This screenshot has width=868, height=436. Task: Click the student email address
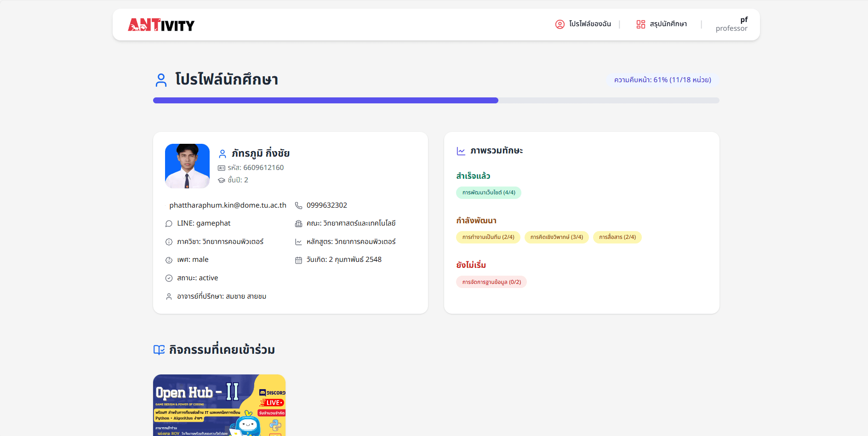pyautogui.click(x=228, y=205)
